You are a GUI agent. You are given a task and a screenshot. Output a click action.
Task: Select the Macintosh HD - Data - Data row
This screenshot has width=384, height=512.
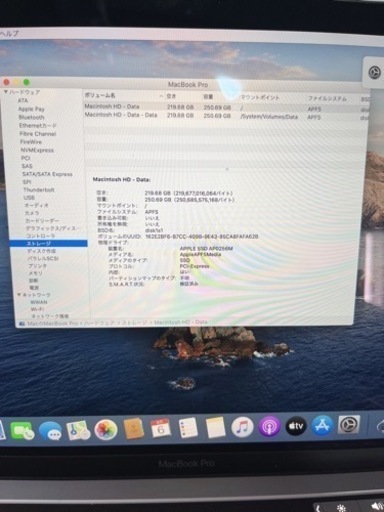pos(226,116)
